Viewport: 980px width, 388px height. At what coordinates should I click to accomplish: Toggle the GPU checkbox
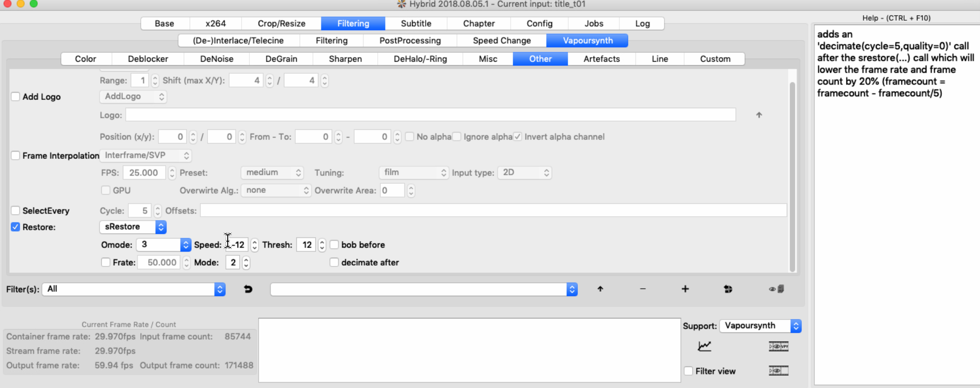106,191
